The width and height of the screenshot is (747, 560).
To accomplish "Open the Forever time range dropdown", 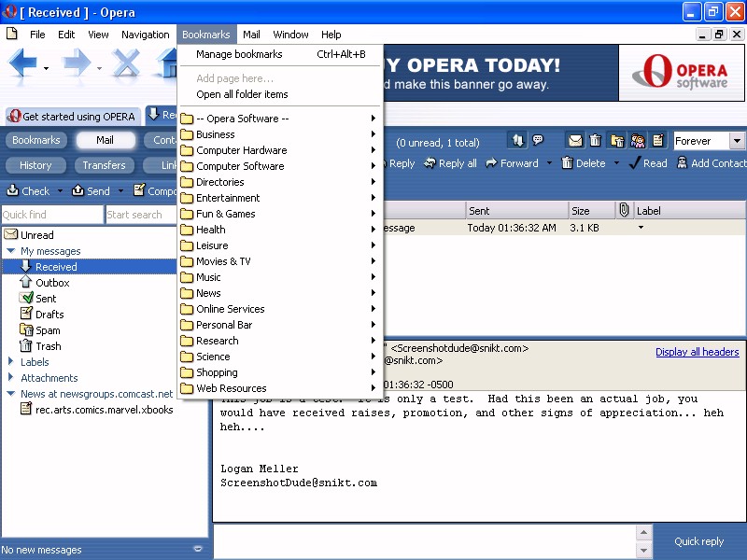I will click(737, 141).
